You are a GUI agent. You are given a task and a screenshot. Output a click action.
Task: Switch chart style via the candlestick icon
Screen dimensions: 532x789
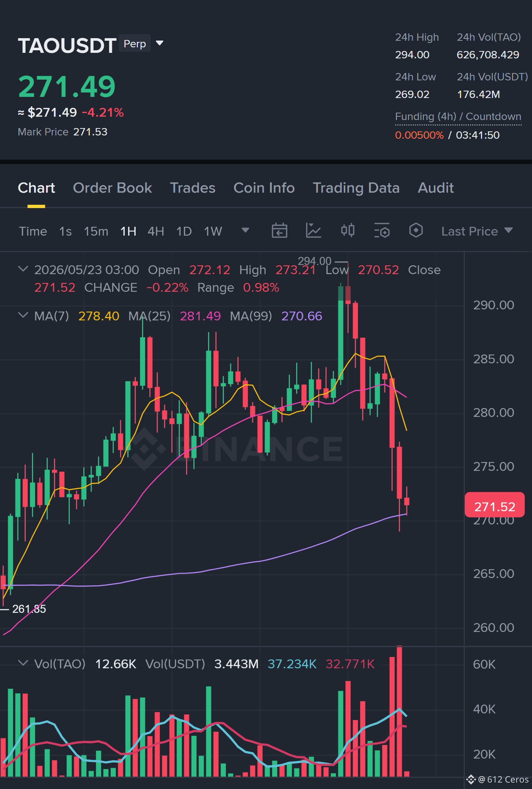click(x=347, y=231)
